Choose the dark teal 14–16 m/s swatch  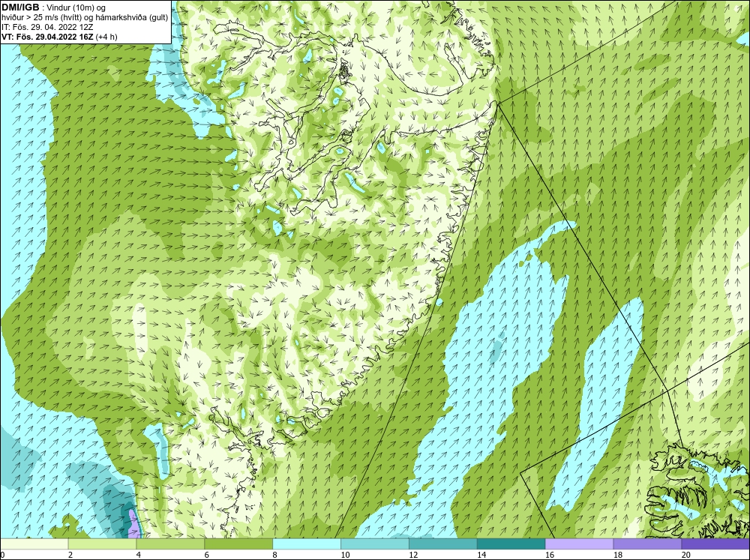point(511,544)
